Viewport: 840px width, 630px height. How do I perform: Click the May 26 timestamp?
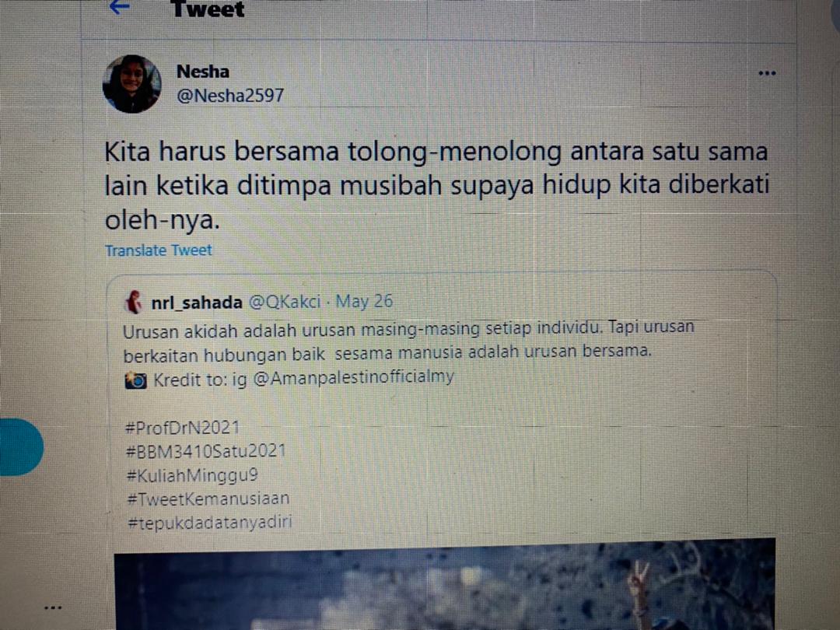364,301
